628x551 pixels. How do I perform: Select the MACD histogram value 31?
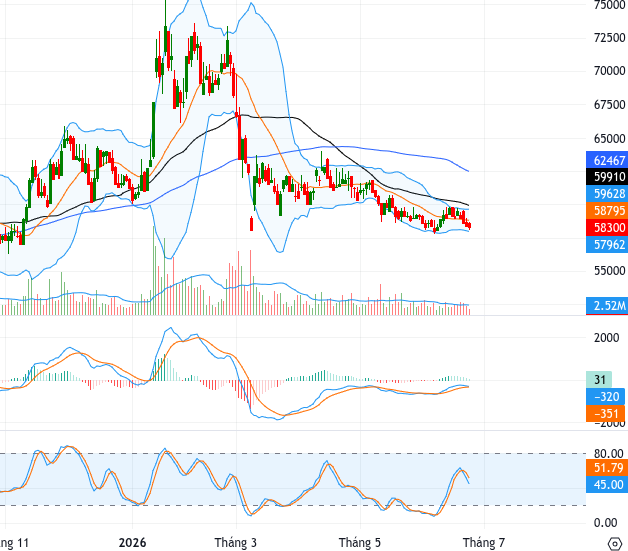point(599,380)
